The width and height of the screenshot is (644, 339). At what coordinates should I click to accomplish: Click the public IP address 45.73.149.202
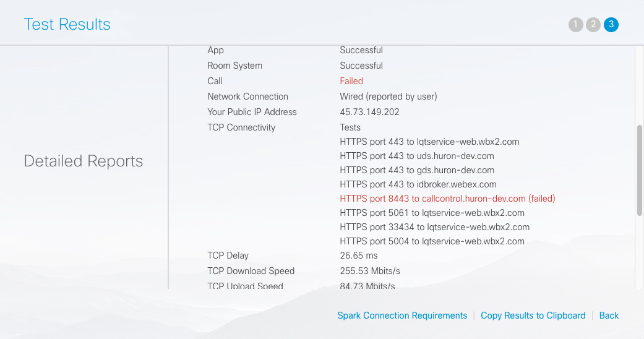coord(369,112)
